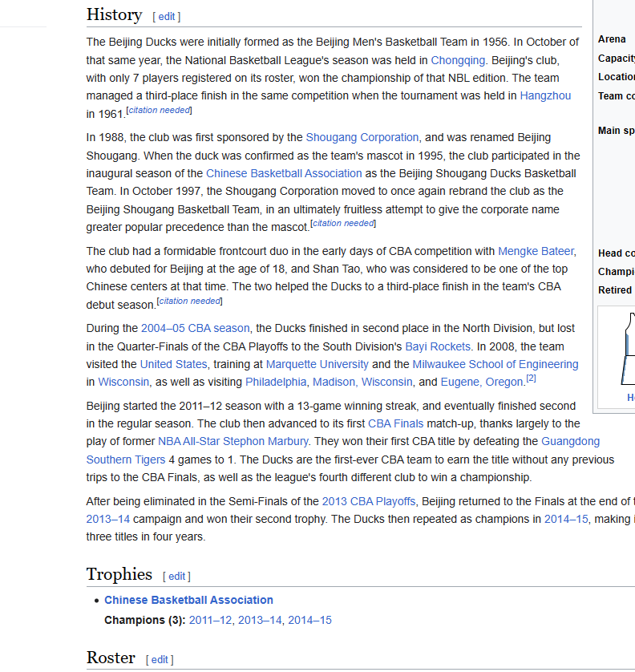Edit the Trophies section
This screenshot has height=672, width=635.
tap(176, 577)
